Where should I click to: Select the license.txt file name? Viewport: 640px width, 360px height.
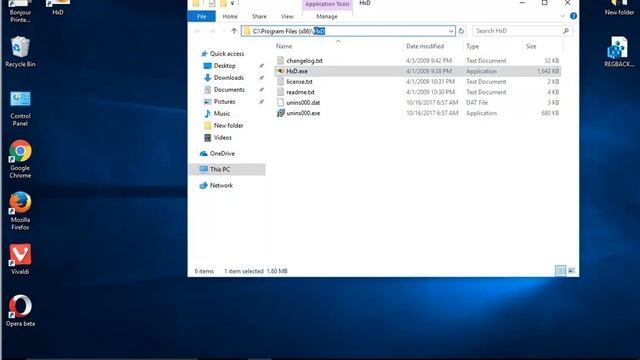click(299, 82)
